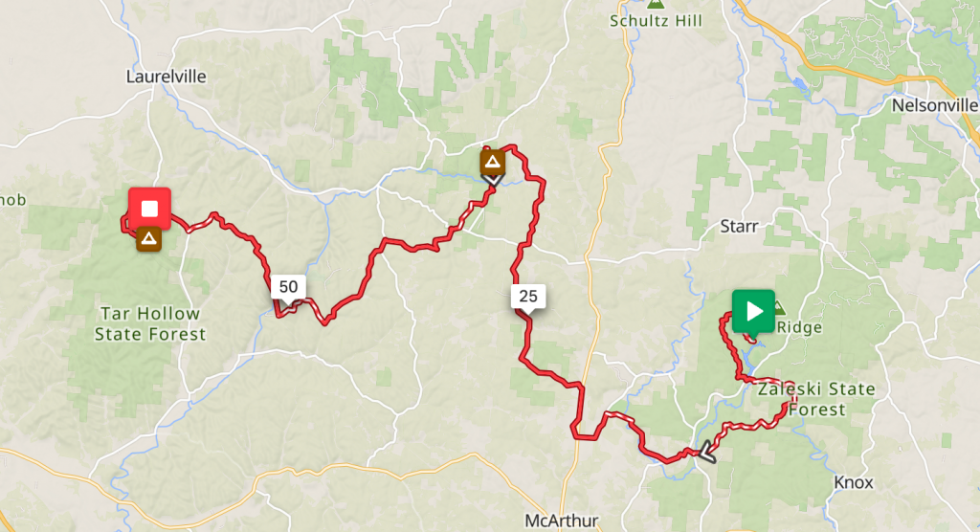Open the 25 mile marker
This screenshot has width=980, height=532.
coord(528,297)
